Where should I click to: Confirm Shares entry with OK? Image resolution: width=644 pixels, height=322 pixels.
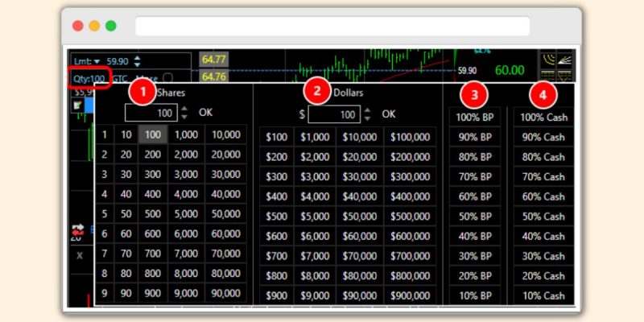(205, 113)
